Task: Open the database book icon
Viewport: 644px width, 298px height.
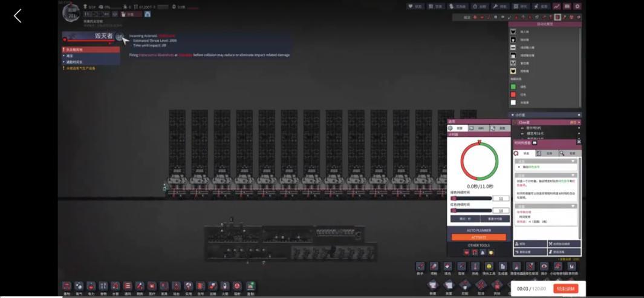Action: tap(567, 6)
